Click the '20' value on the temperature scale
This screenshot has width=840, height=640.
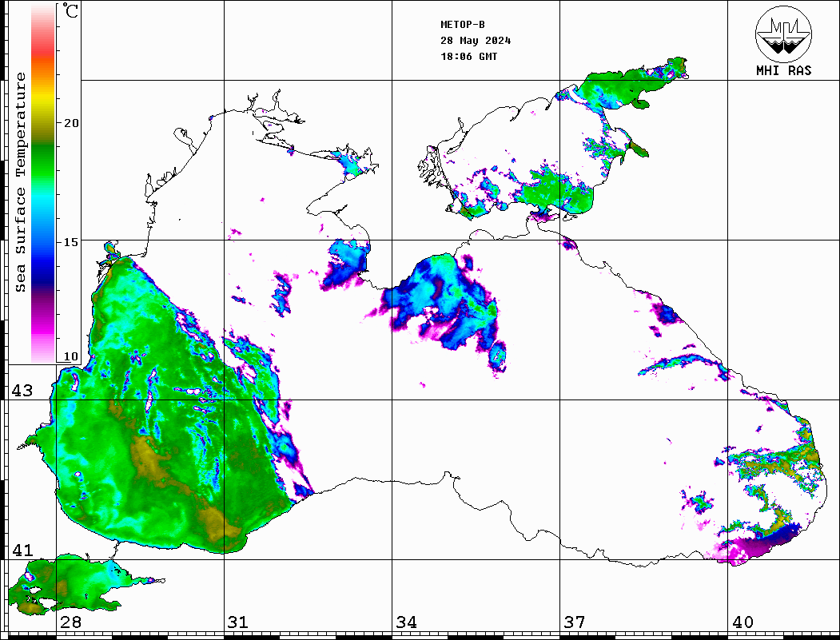pyautogui.click(x=71, y=123)
